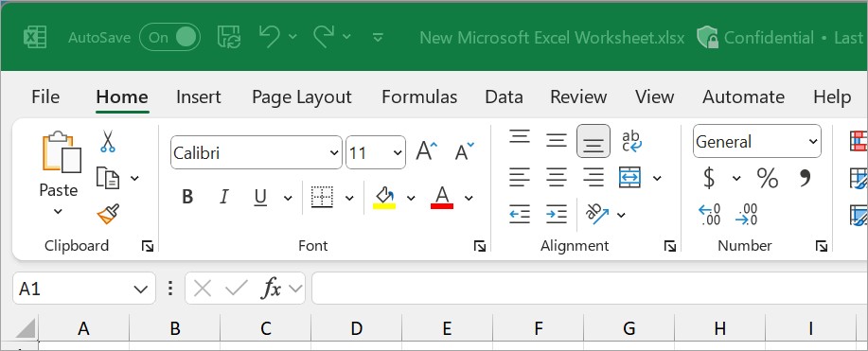Click the Increase Font Size icon

427,150
